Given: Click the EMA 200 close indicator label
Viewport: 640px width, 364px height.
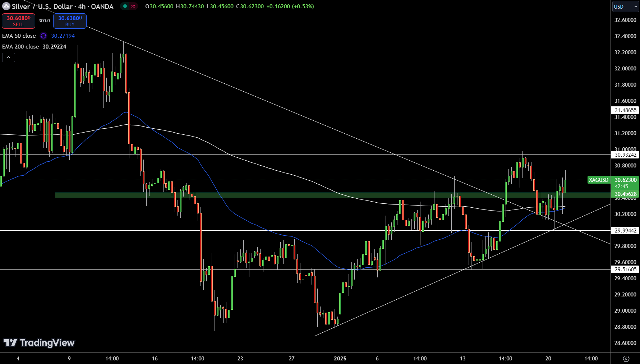Looking at the screenshot, I should [x=20, y=47].
